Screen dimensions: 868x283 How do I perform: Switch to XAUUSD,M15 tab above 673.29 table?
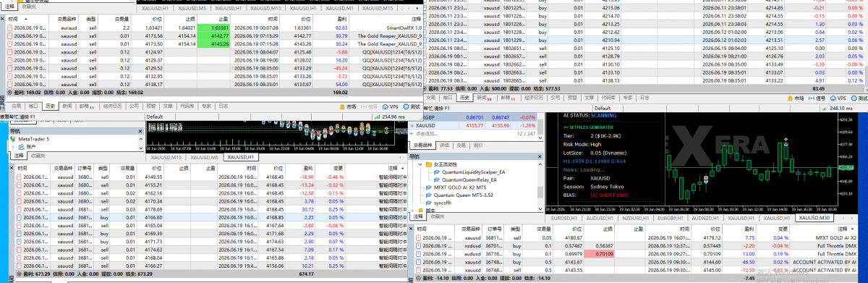coord(166,157)
